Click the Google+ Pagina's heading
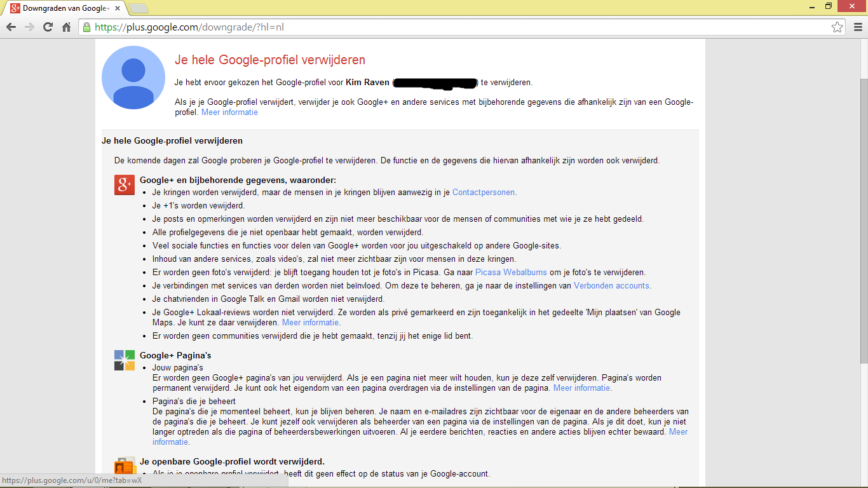This screenshot has height=488, width=868. [175, 355]
